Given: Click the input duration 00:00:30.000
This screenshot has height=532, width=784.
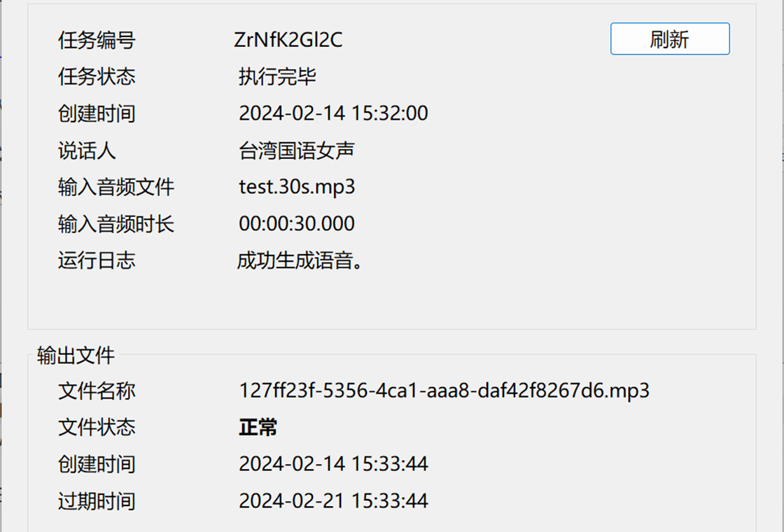Looking at the screenshot, I should (297, 223).
